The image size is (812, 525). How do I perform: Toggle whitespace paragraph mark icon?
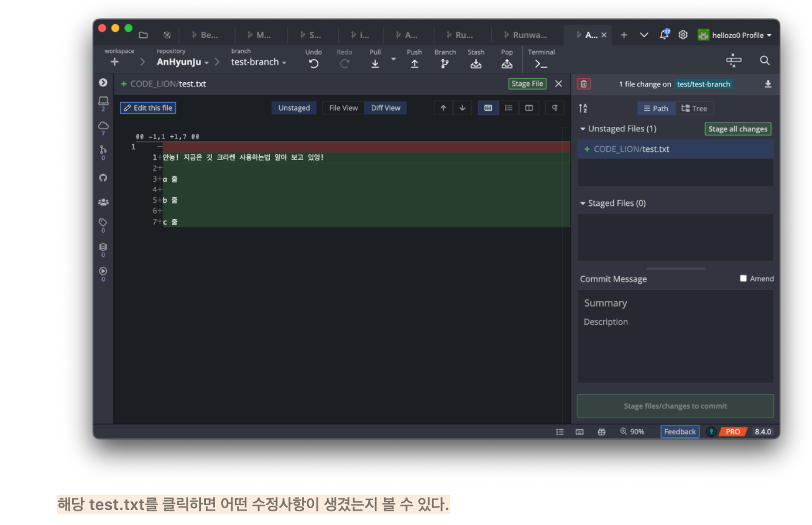[555, 108]
